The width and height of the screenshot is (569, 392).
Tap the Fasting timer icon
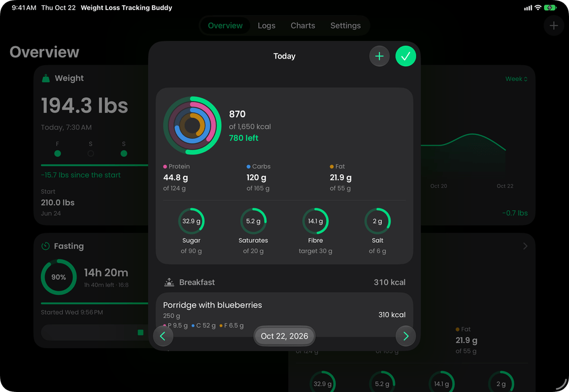coord(46,246)
